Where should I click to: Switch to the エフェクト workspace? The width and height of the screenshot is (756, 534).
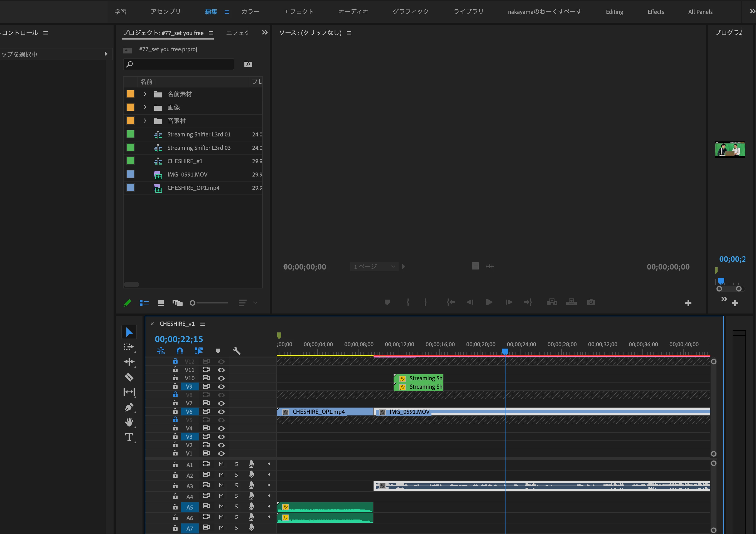(x=299, y=11)
